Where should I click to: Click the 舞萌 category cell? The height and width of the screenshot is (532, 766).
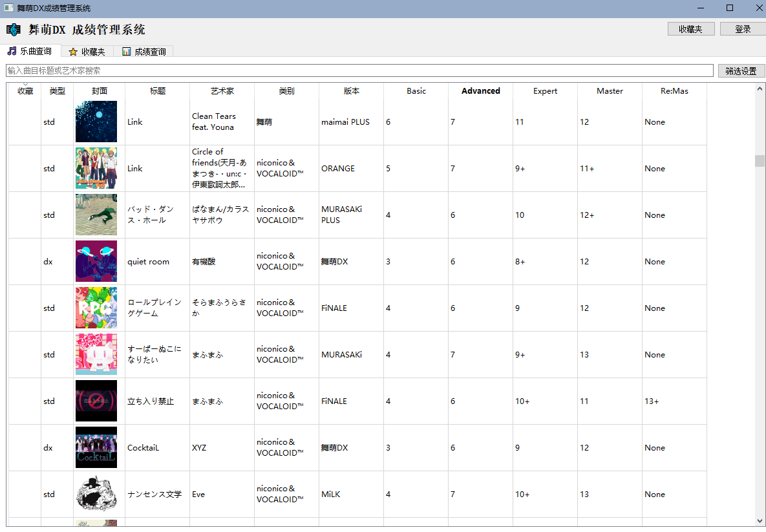(x=286, y=122)
